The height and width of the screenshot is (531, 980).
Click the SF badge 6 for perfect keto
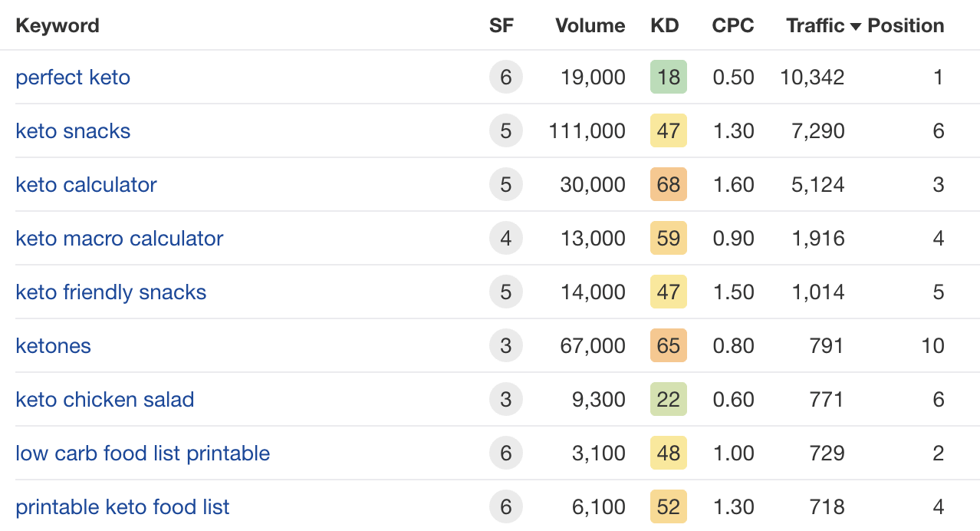(505, 78)
